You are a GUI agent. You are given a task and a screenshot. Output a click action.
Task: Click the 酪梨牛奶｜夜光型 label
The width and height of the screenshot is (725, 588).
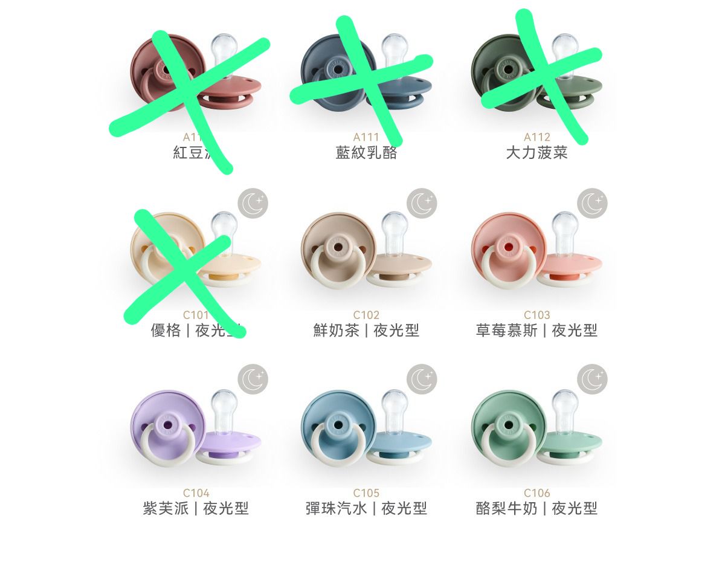pos(536,508)
